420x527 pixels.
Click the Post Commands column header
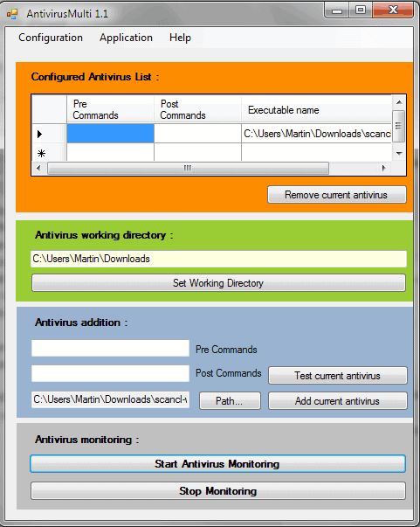pos(197,109)
